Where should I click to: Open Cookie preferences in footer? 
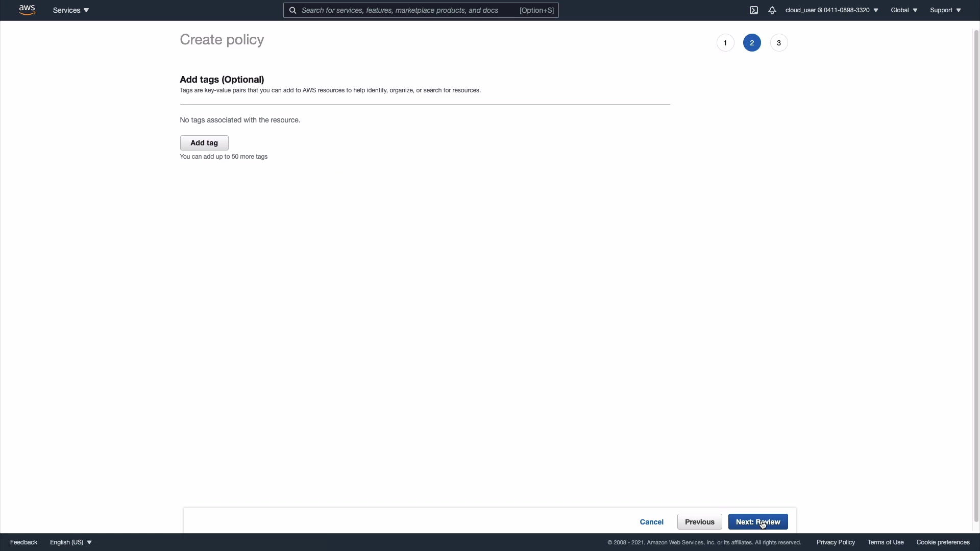coord(943,542)
